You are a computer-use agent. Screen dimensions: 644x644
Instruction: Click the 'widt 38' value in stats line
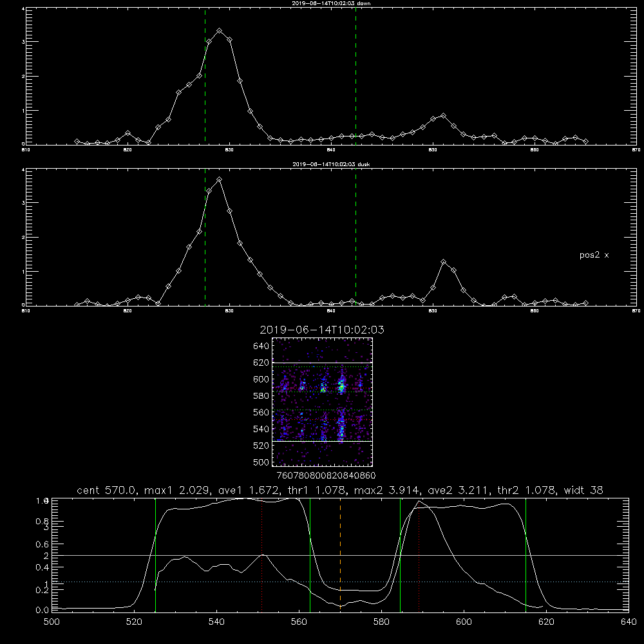click(x=583, y=490)
